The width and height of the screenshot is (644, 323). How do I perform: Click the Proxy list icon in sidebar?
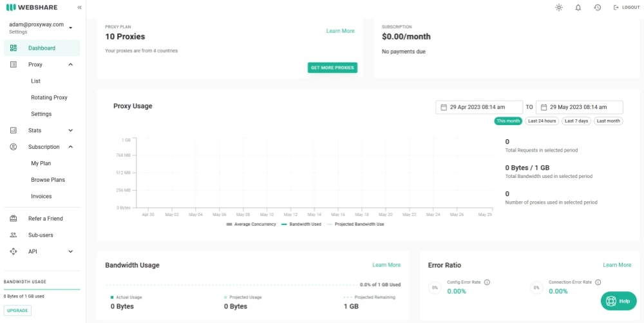click(x=13, y=64)
